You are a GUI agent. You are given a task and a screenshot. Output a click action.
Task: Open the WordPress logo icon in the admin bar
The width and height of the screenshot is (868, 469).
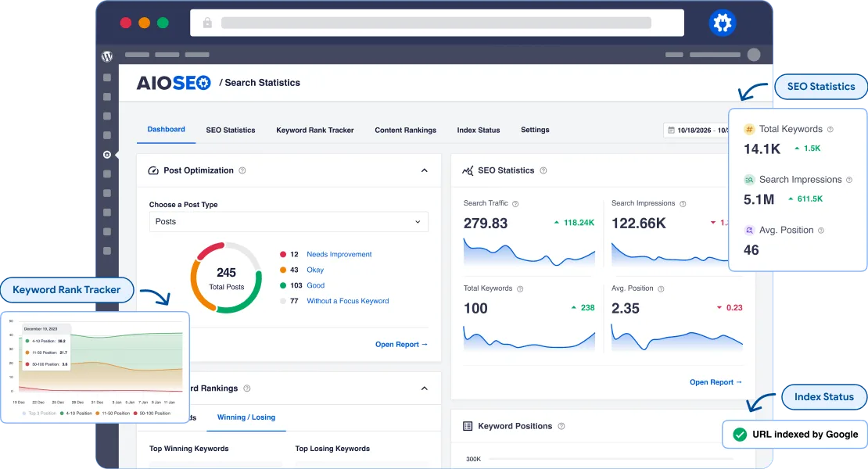(106, 56)
